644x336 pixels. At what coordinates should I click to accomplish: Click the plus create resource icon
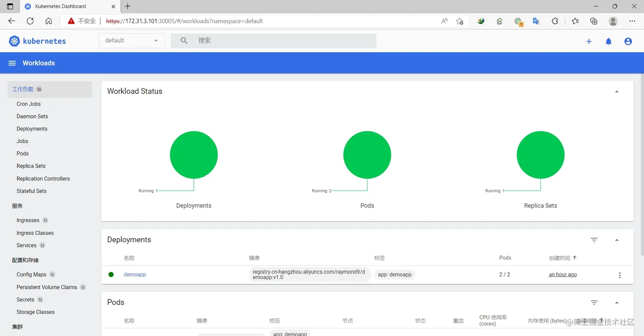pos(589,41)
